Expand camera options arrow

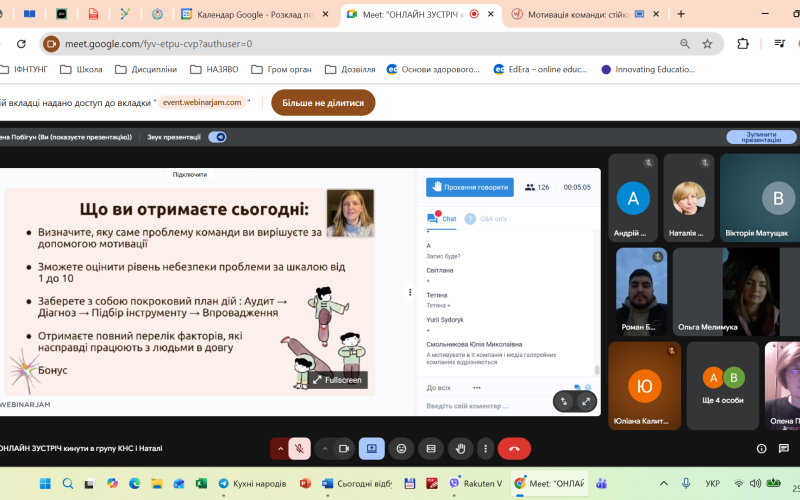[326, 449]
